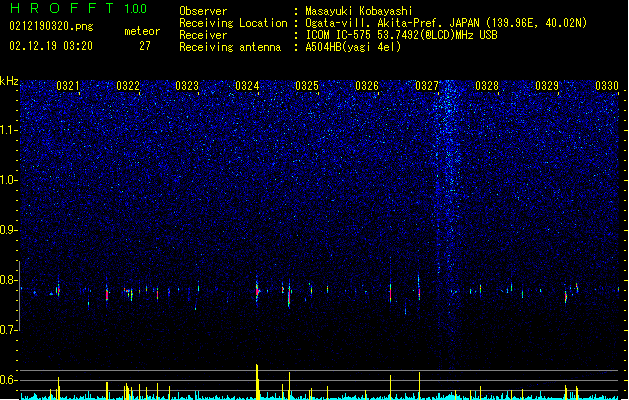629x400 pixels.
Task: Click the 0325 time marker
Action: click(x=307, y=86)
